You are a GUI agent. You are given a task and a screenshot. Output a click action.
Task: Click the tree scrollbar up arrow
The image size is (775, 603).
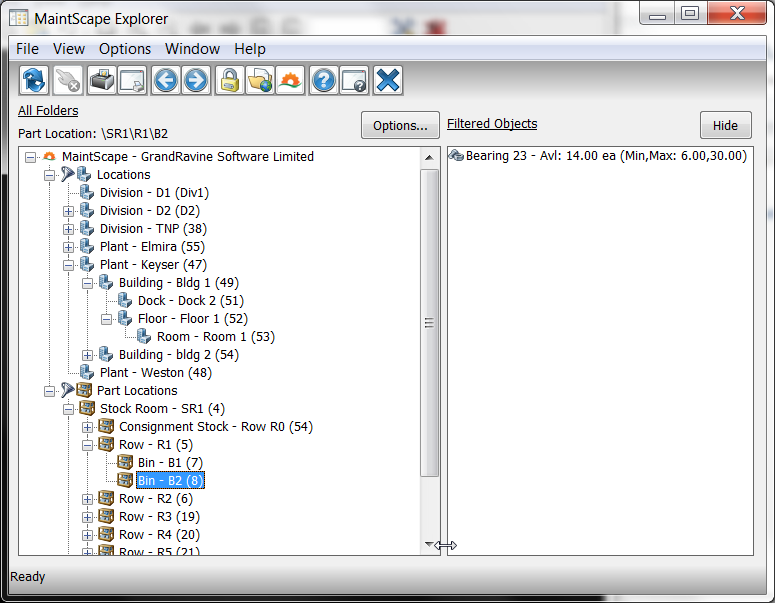click(x=429, y=157)
